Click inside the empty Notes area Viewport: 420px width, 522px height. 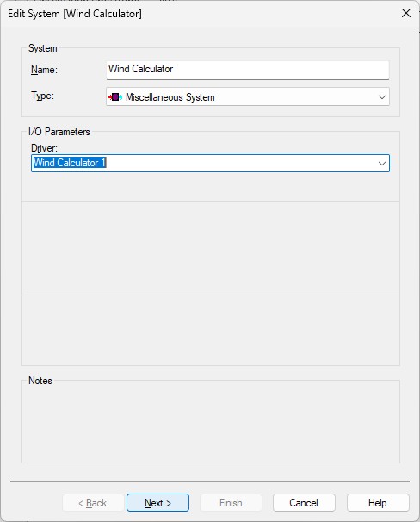pyautogui.click(x=210, y=424)
